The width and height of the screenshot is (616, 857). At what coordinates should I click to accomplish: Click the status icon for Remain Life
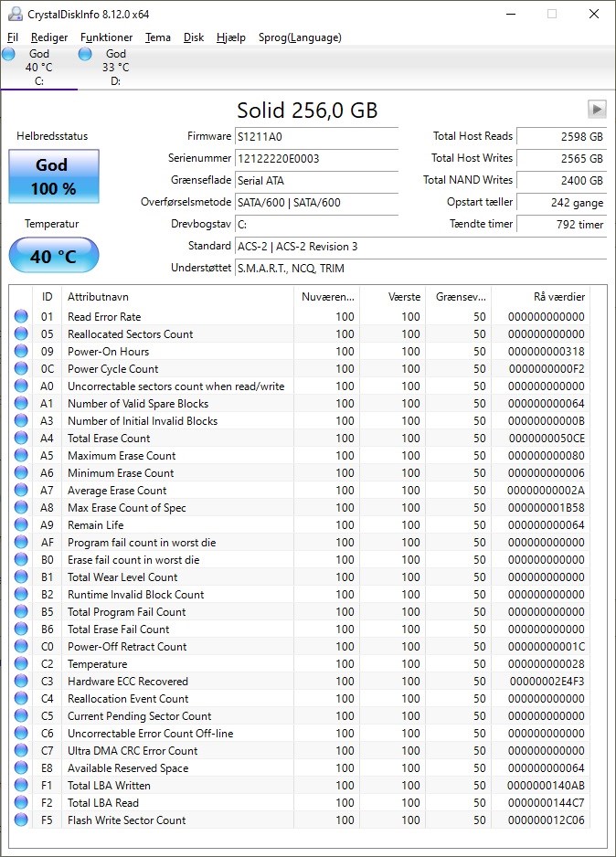(21, 524)
